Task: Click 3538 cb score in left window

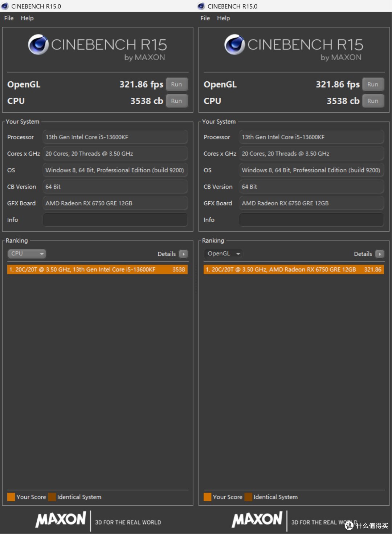Action: tap(147, 101)
